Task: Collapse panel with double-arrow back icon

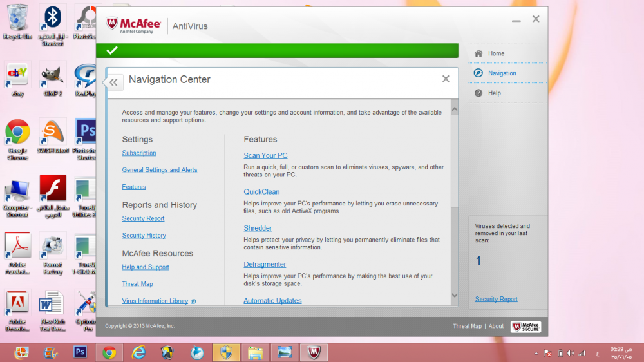Action: [114, 82]
